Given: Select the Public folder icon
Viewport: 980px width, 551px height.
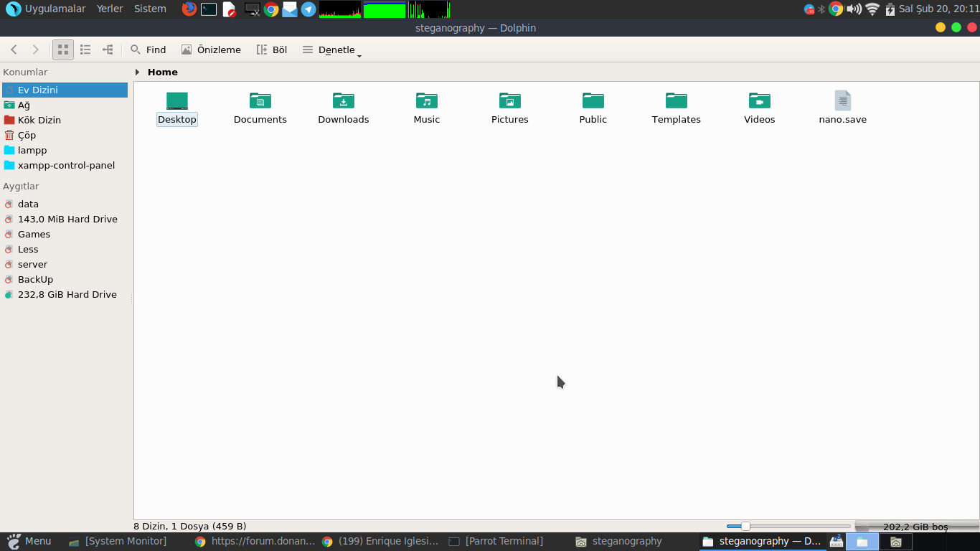Looking at the screenshot, I should point(593,100).
